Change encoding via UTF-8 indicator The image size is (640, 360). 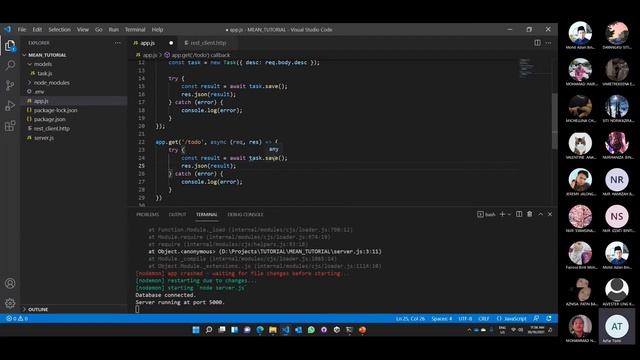tap(465, 319)
